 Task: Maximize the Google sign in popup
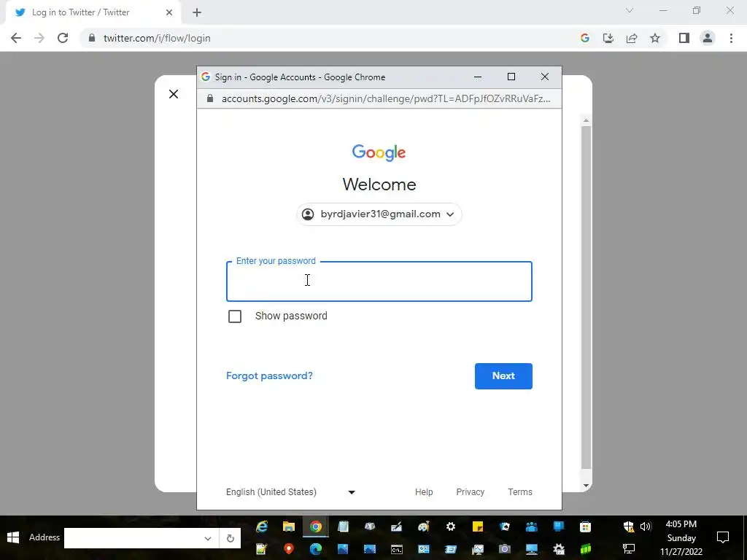[511, 77]
